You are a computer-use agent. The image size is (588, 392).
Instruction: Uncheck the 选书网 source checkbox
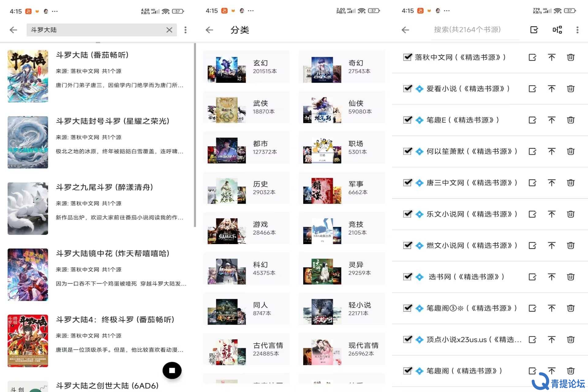[x=407, y=277]
